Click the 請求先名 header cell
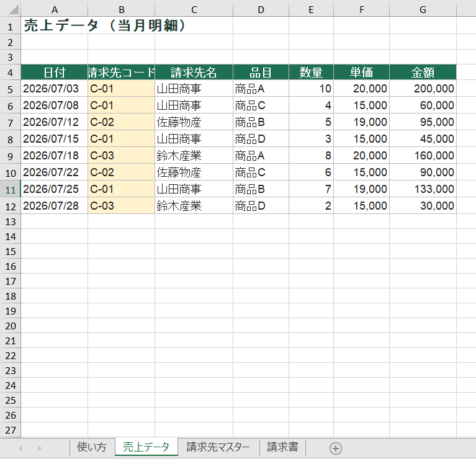476x459 pixels. tap(194, 72)
